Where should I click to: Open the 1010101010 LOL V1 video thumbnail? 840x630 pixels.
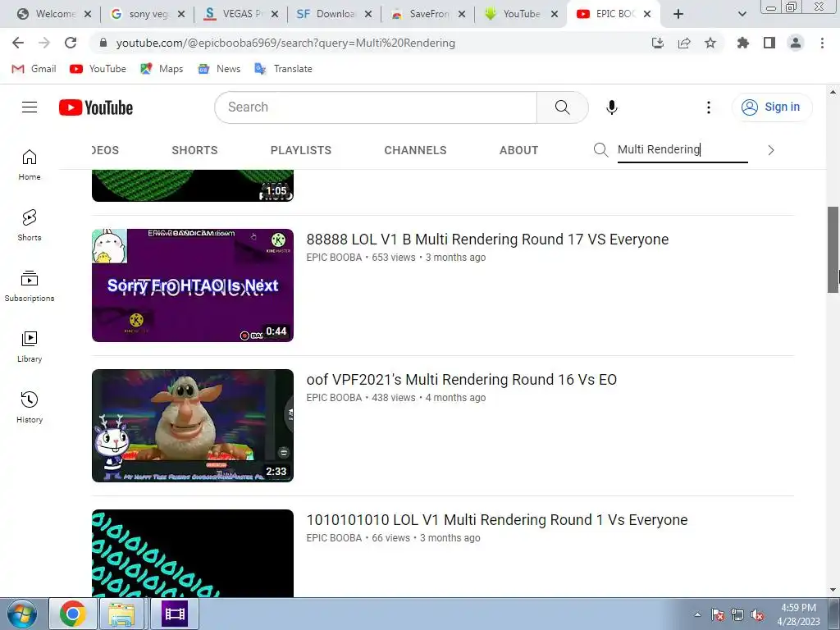(192, 553)
